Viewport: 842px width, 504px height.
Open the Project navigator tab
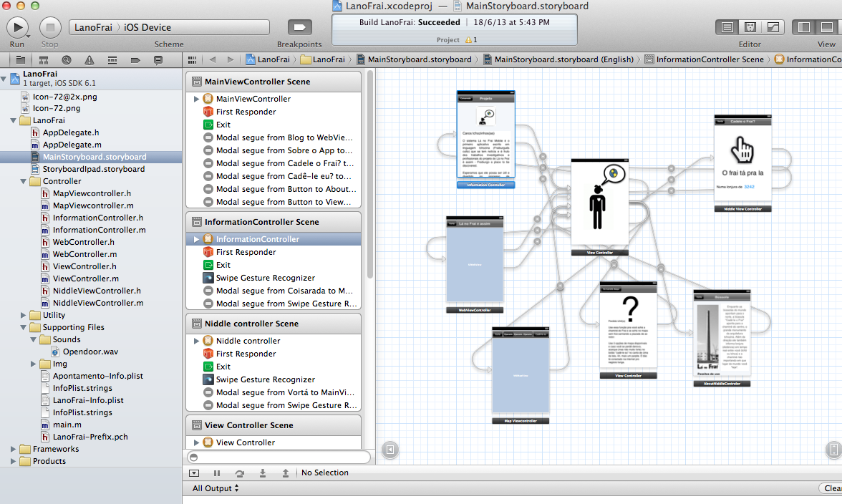click(x=20, y=60)
